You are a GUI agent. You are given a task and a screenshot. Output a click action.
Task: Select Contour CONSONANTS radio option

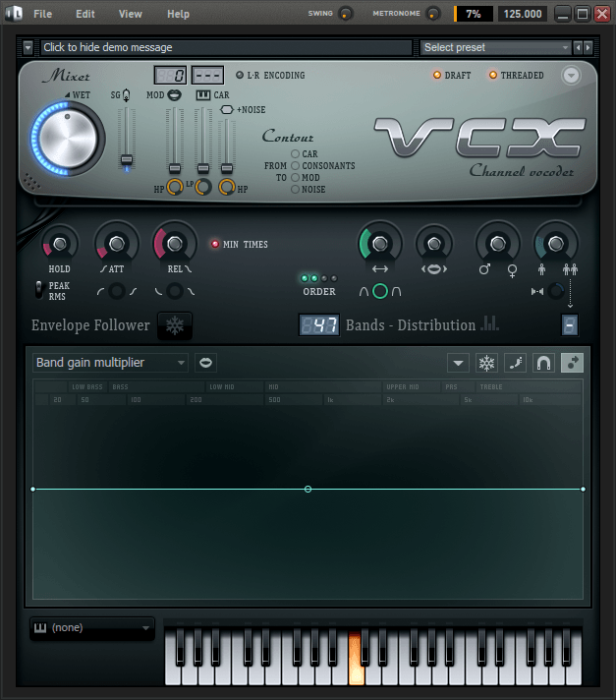click(x=295, y=165)
